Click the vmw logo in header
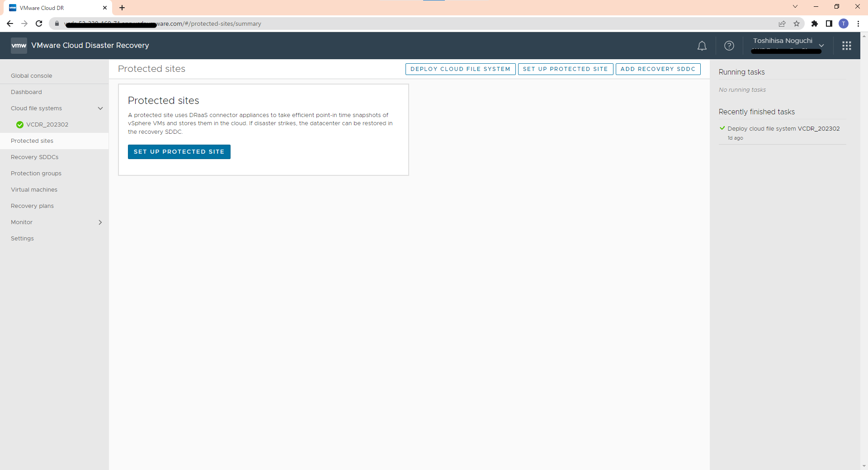Screen dimensions: 868x470 point(19,46)
